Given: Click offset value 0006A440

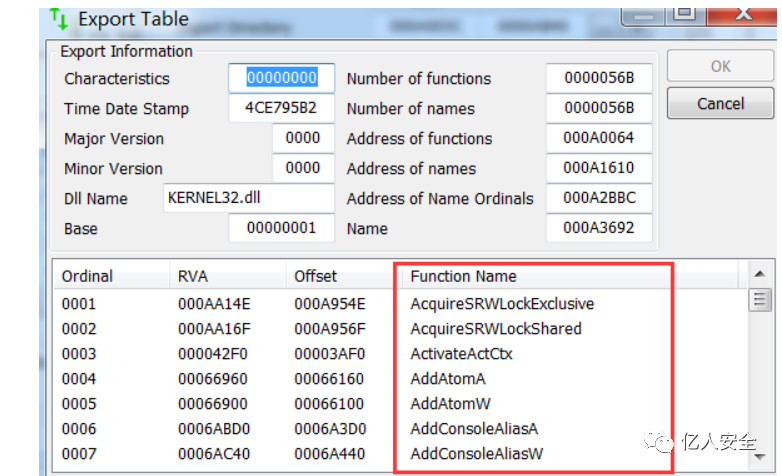Looking at the screenshot, I should 330,454.
